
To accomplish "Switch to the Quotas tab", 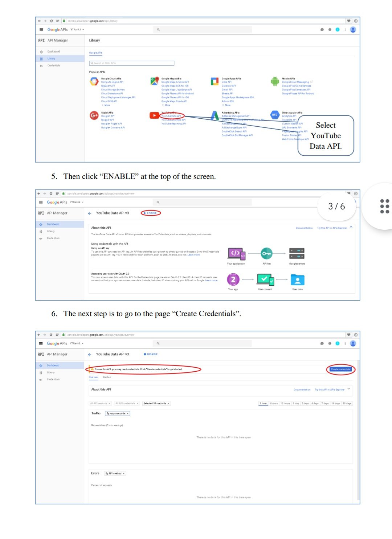I will [107, 377].
